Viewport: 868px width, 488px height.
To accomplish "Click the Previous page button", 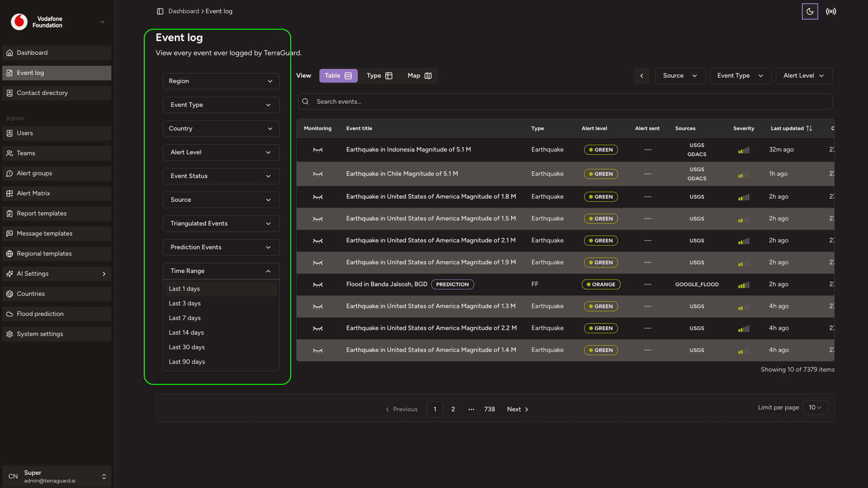I will 402,409.
